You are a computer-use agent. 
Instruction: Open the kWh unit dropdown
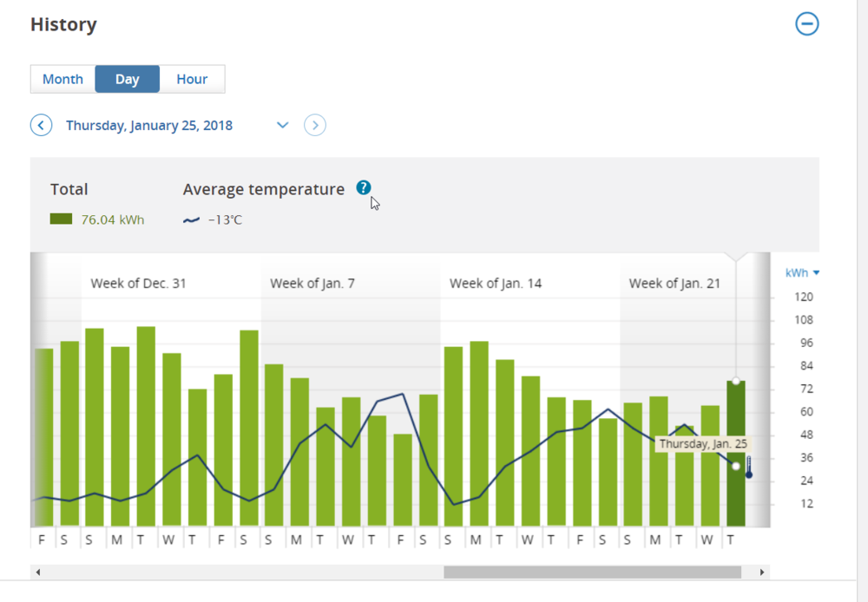[803, 273]
